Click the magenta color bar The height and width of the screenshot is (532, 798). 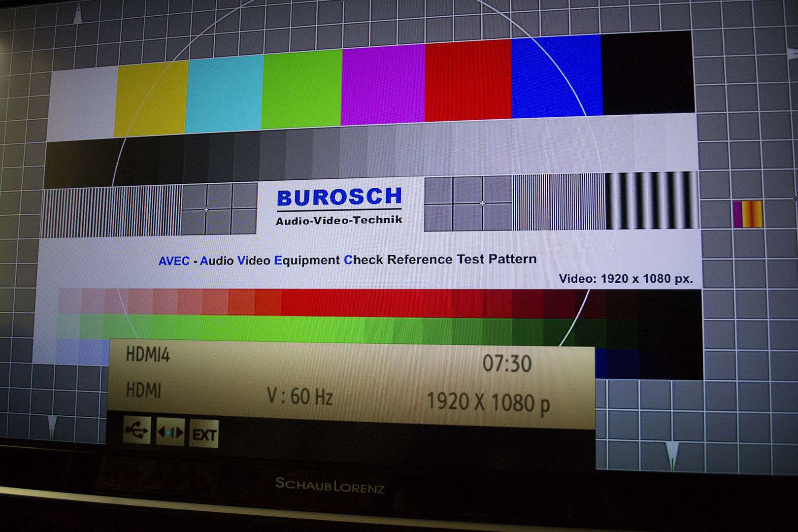[383, 84]
